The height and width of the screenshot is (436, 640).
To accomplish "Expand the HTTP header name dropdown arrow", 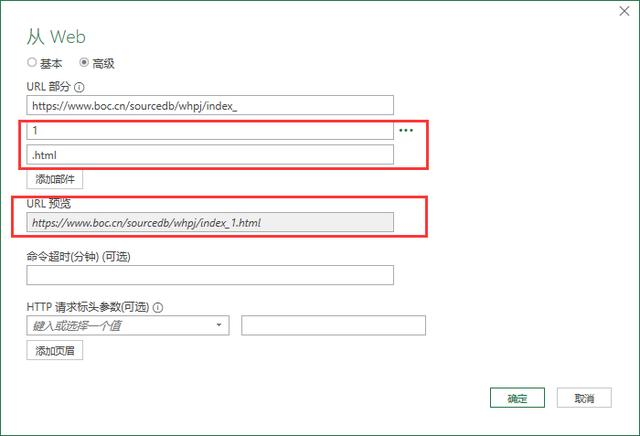I will pos(219,326).
